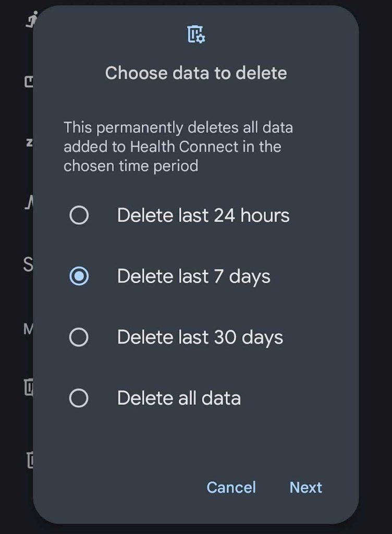Click the upper partially hidden trash icon
Image resolution: width=392 pixels, height=534 pixels.
pos(28,387)
